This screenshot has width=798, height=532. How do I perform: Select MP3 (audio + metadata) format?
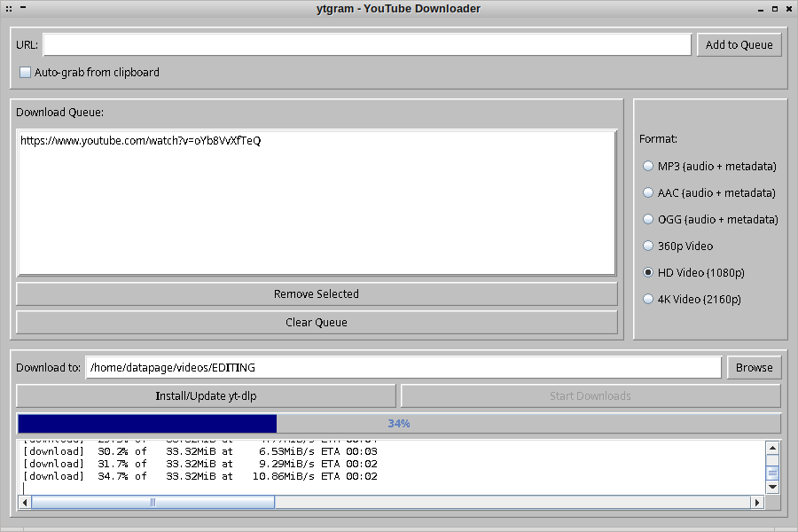point(648,166)
